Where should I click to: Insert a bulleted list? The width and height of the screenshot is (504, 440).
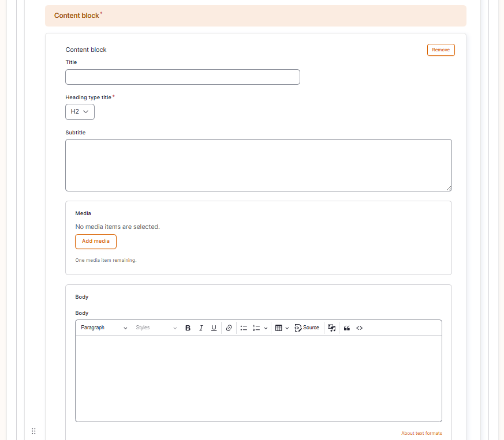[244, 328]
